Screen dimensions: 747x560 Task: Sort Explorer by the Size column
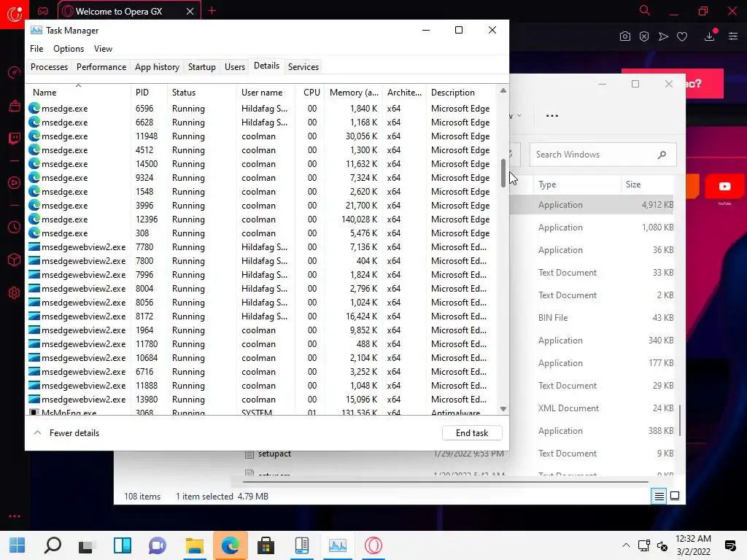(648, 184)
